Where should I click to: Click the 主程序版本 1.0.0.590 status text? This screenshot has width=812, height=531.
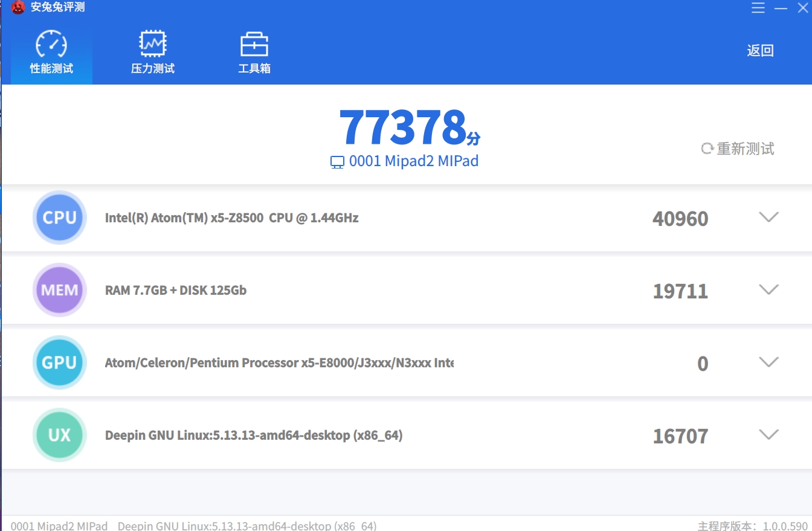pos(753,526)
